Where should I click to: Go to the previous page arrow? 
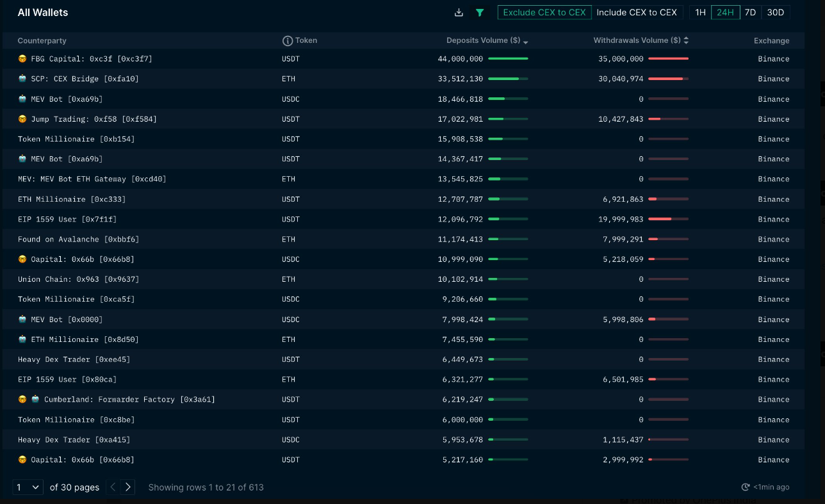[x=113, y=487]
